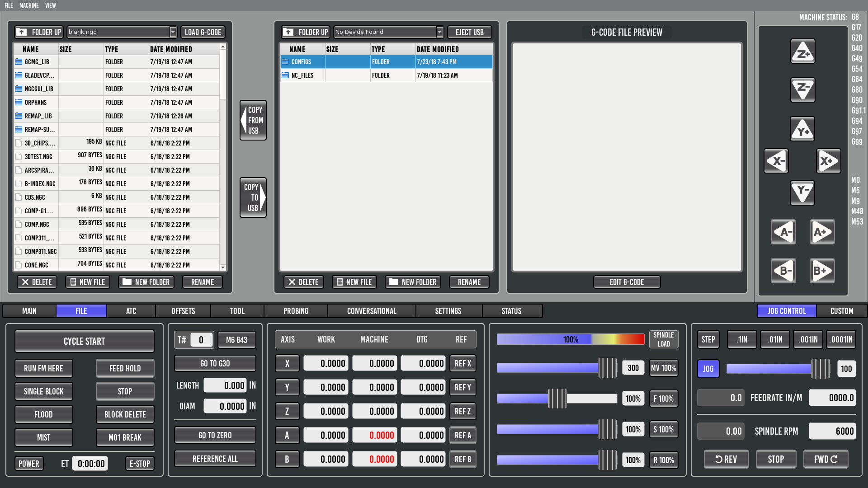Toggle E-Stop

pyautogui.click(x=140, y=464)
